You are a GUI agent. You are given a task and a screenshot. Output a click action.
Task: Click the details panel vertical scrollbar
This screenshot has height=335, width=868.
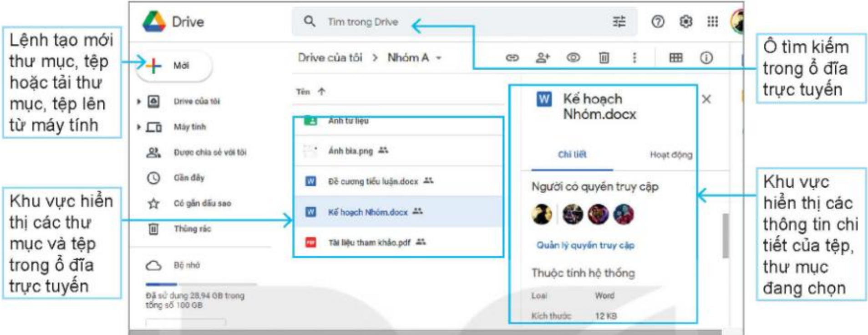coord(725,236)
